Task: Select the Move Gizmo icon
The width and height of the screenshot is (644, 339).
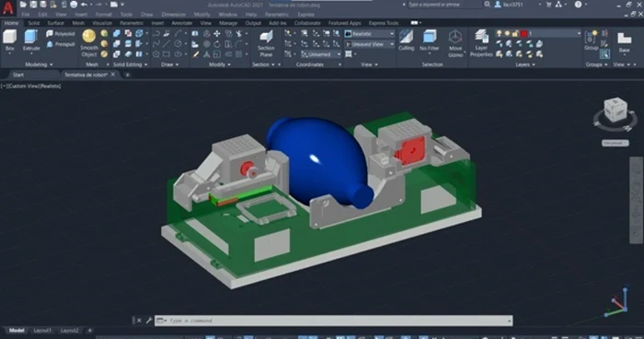Action: 455,43
